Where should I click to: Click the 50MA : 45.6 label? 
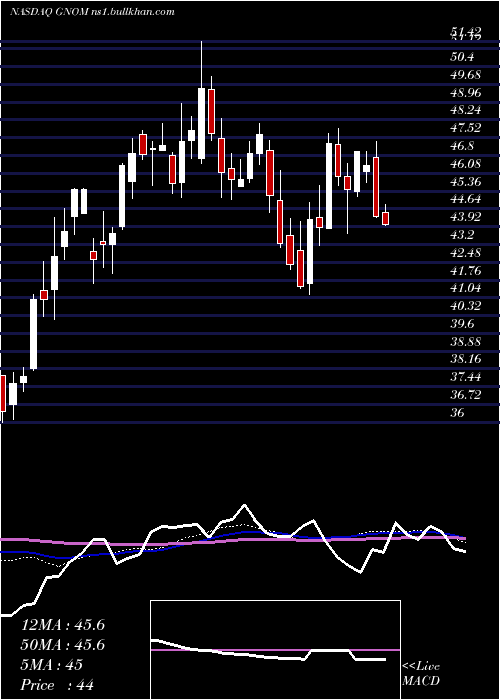point(63,645)
